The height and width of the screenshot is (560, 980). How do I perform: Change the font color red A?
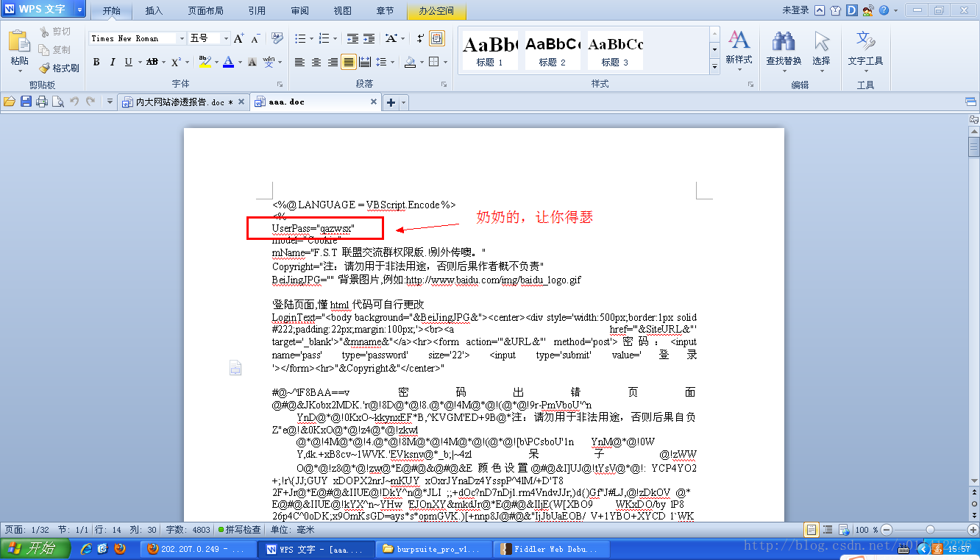point(229,62)
